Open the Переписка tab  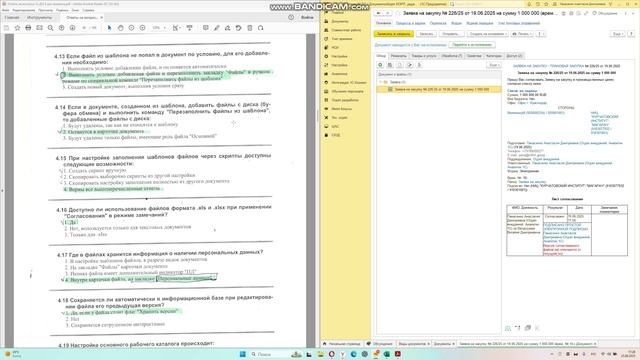pos(438,23)
